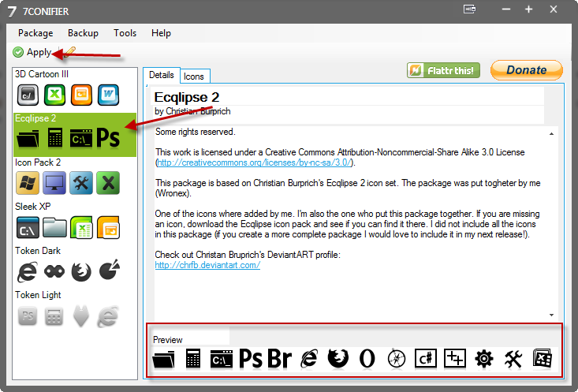The height and width of the screenshot is (392, 578).
Task: Click the Flattr this! button
Action: pos(443,70)
